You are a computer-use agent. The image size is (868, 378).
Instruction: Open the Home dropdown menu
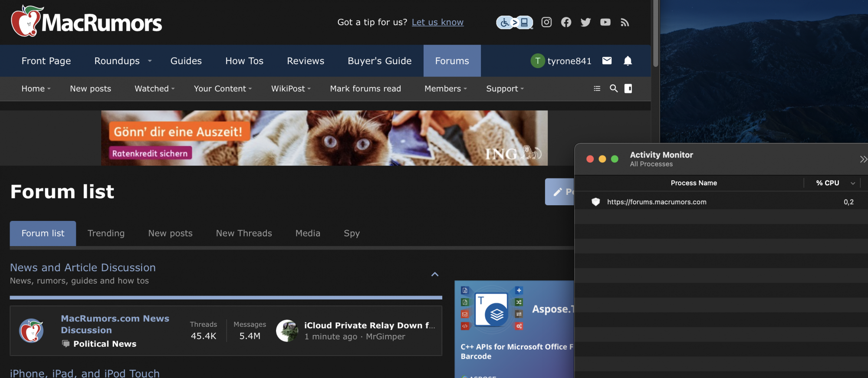point(36,89)
